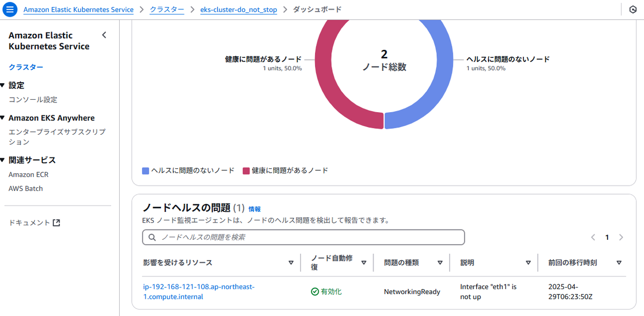Sort by 説明 column arrow

click(528, 263)
